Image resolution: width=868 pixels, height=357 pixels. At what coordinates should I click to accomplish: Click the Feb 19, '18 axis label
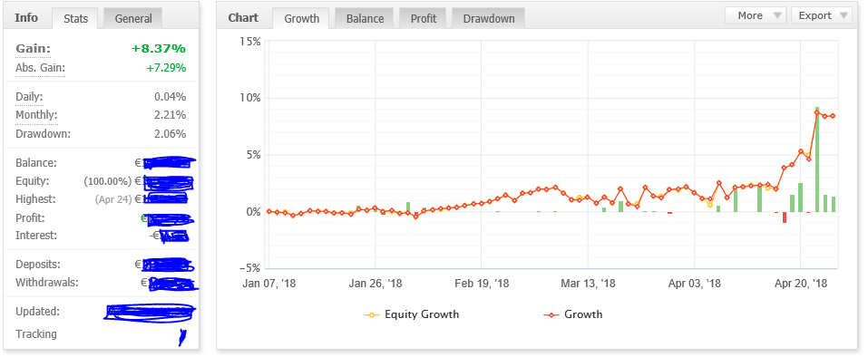coord(482,284)
